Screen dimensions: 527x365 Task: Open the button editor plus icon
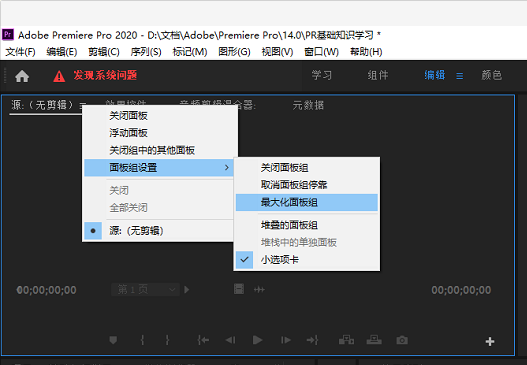[490, 341]
